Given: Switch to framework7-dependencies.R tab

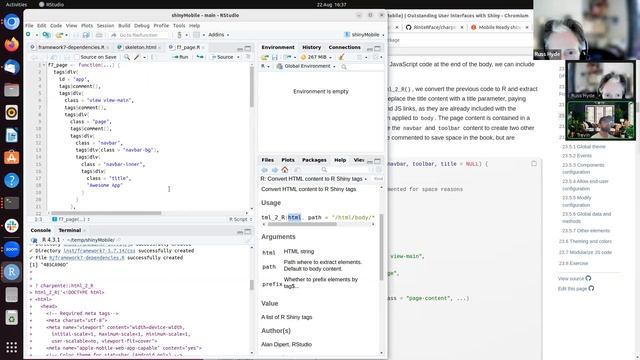Looking at the screenshot, I should [69, 47].
